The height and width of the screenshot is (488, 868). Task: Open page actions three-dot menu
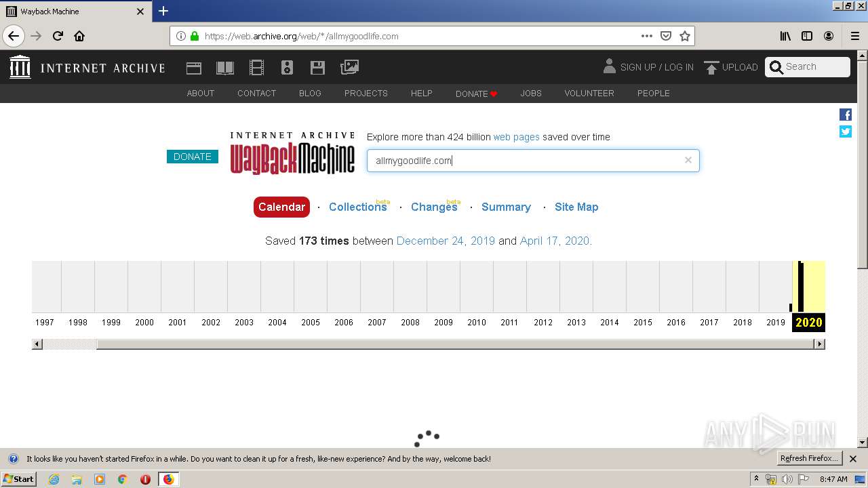[646, 36]
